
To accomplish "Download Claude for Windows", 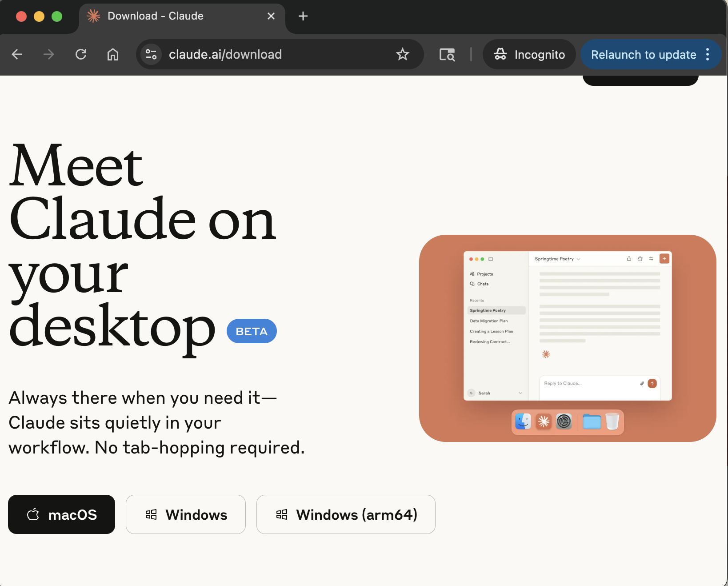I will 186,514.
